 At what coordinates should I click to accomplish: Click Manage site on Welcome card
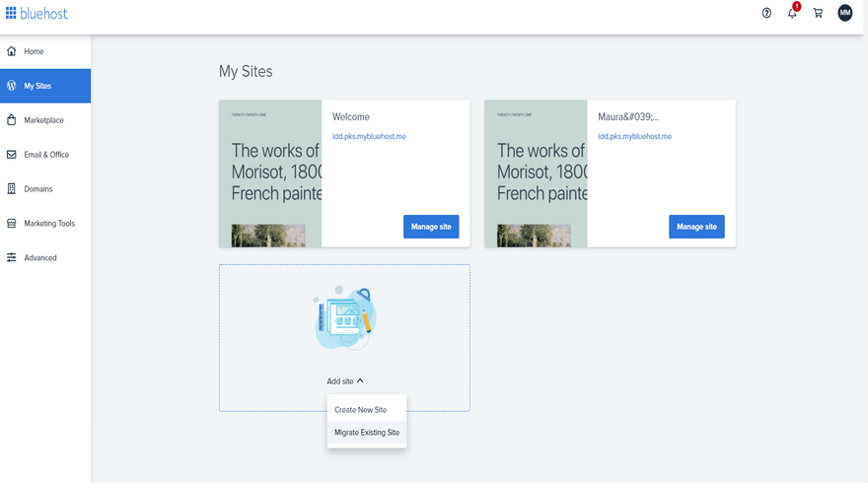pos(431,227)
